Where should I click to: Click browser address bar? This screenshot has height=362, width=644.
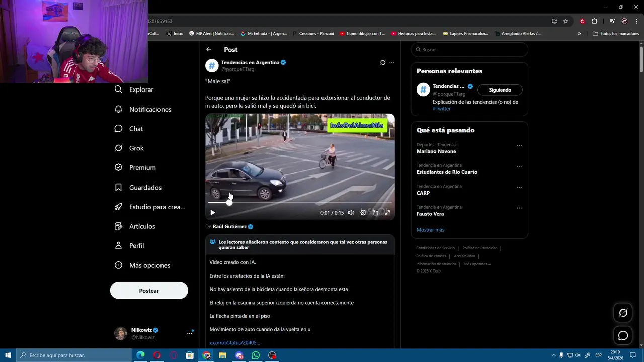click(x=347, y=21)
